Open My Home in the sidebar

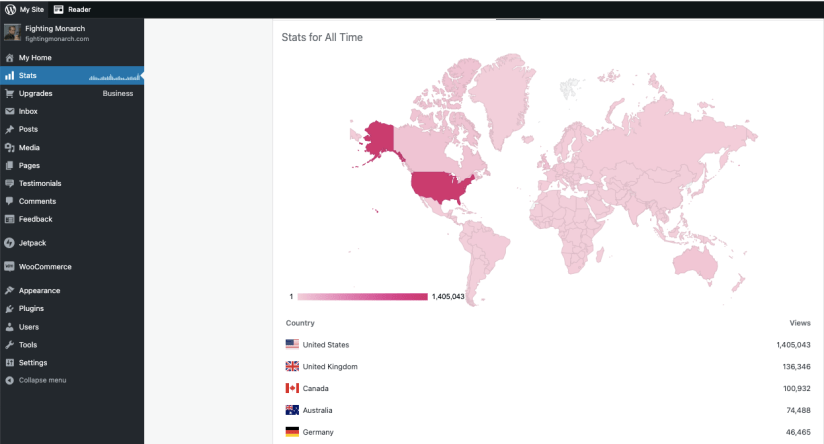tap(34, 58)
